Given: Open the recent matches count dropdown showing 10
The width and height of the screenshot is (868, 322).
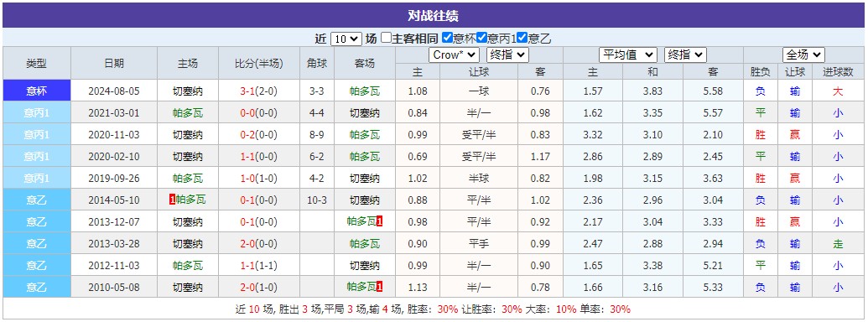Looking at the screenshot, I should click(346, 39).
